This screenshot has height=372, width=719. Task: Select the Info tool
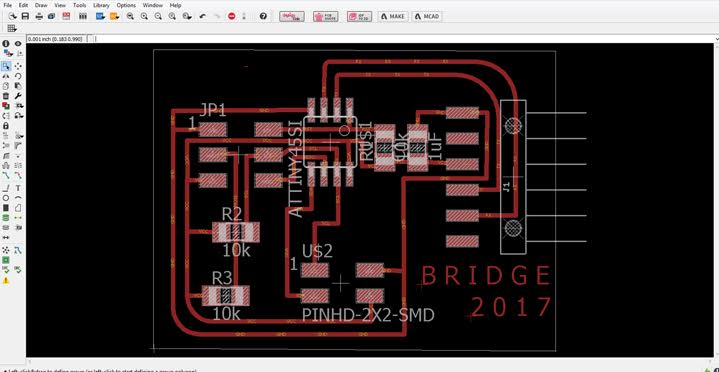coord(6,44)
